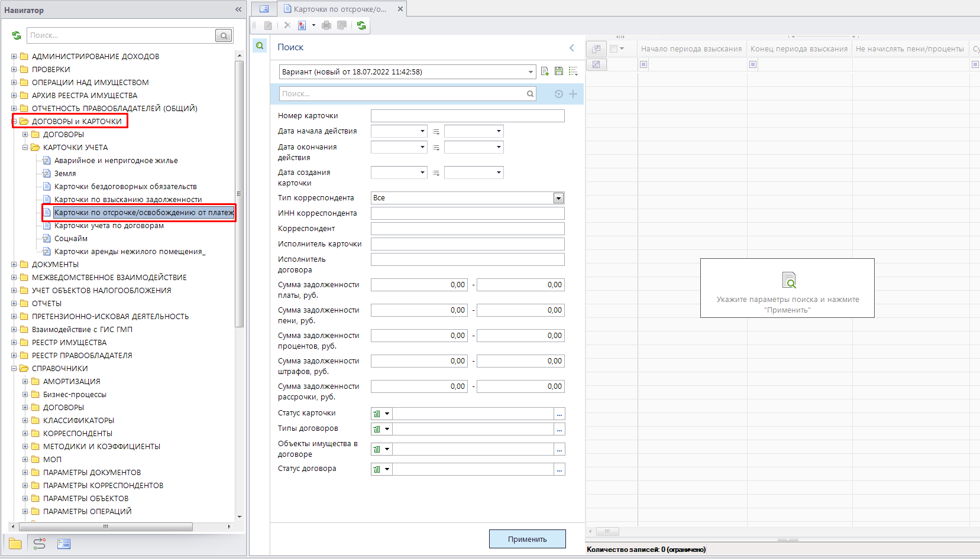The width and height of the screenshot is (980, 559).
Task: Toggle the select-all checkbox in grid header
Action: click(x=613, y=48)
